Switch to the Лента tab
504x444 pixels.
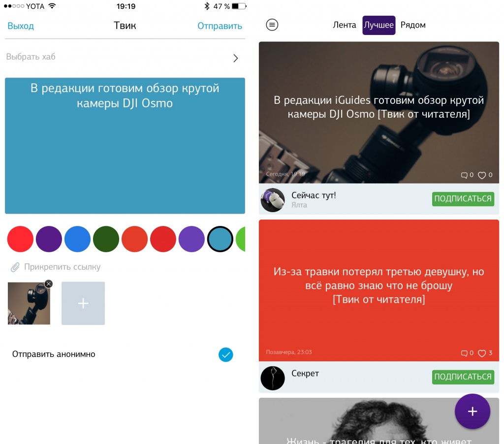(344, 25)
